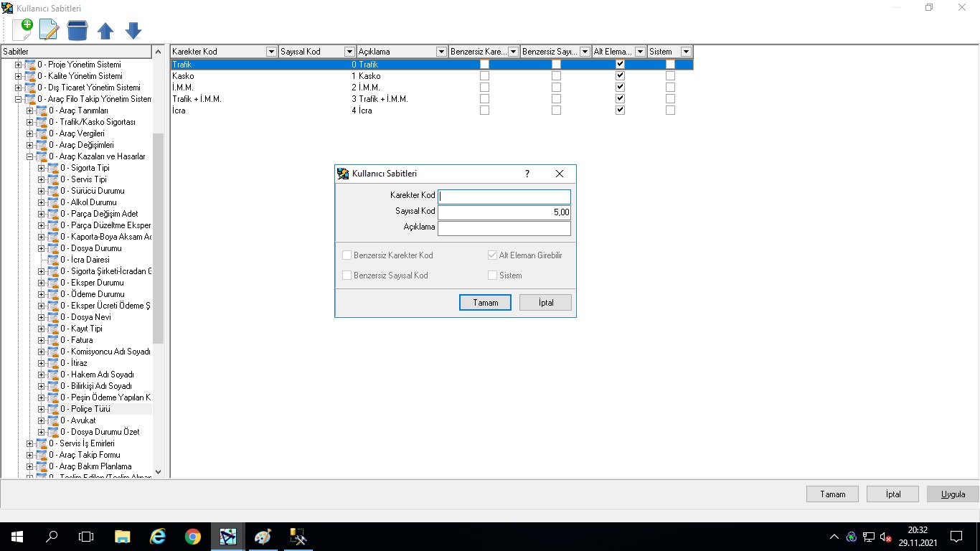Check Benzersiz Karekter box for İcra row
This screenshot has width=980, height=551.
point(484,110)
